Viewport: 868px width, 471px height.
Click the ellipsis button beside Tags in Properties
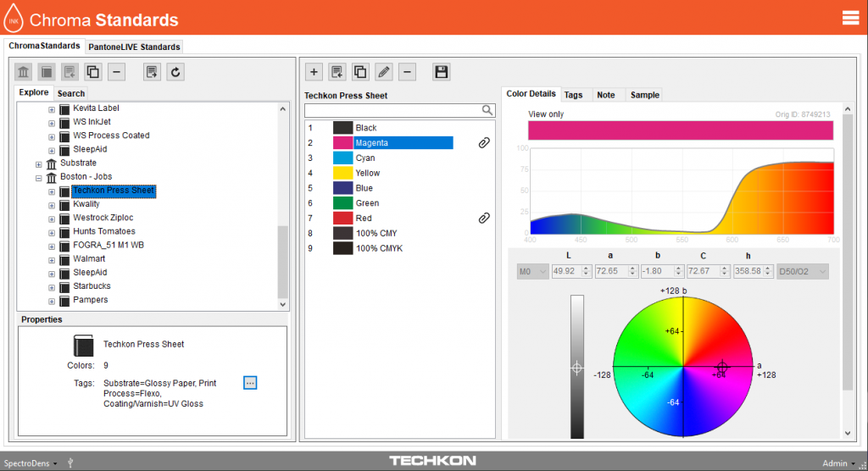pyautogui.click(x=250, y=382)
